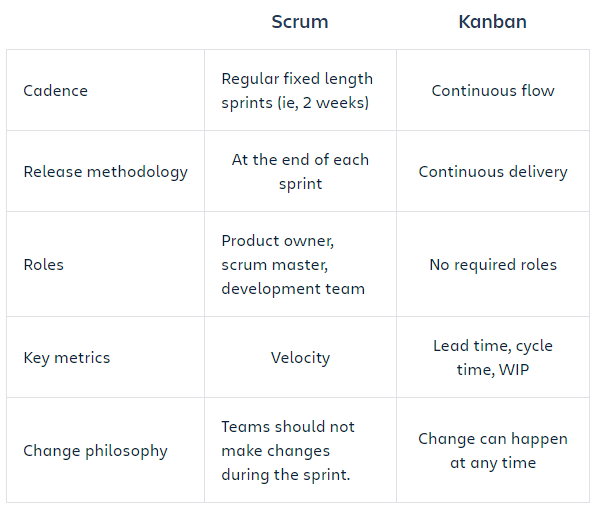The height and width of the screenshot is (511, 595).
Task: Select the 'Lead time, cycle time, WIP' cell
Action: click(493, 358)
